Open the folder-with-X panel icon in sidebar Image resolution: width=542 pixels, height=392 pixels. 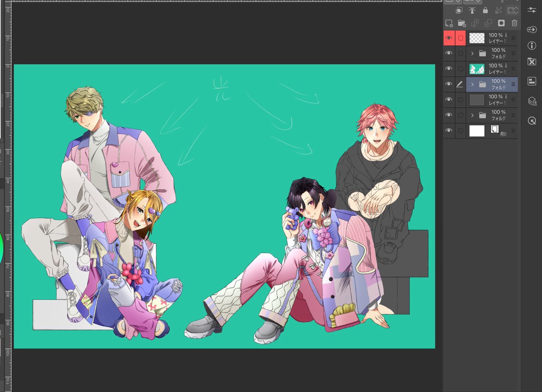click(x=532, y=62)
